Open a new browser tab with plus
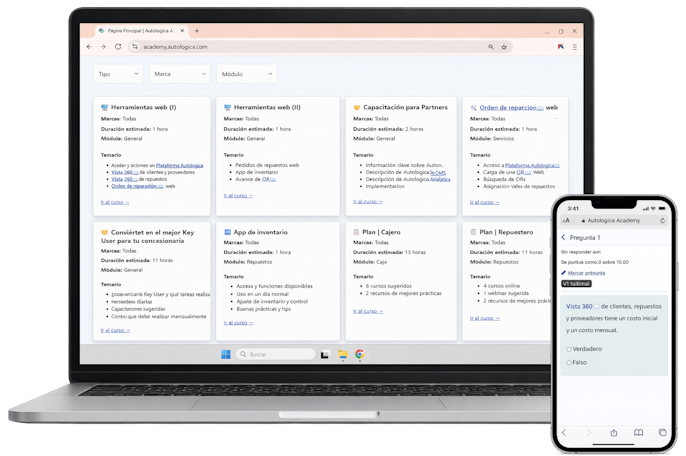 (x=197, y=31)
